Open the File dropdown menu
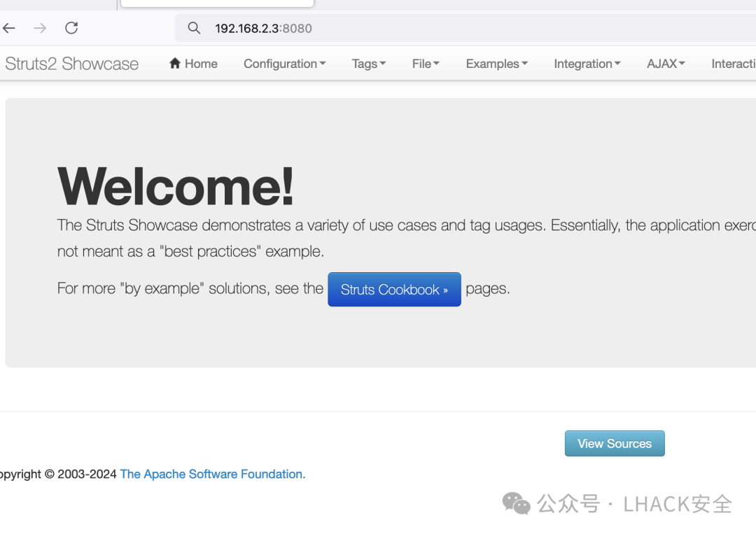Screen dimensions: 756x534 [x=426, y=64]
